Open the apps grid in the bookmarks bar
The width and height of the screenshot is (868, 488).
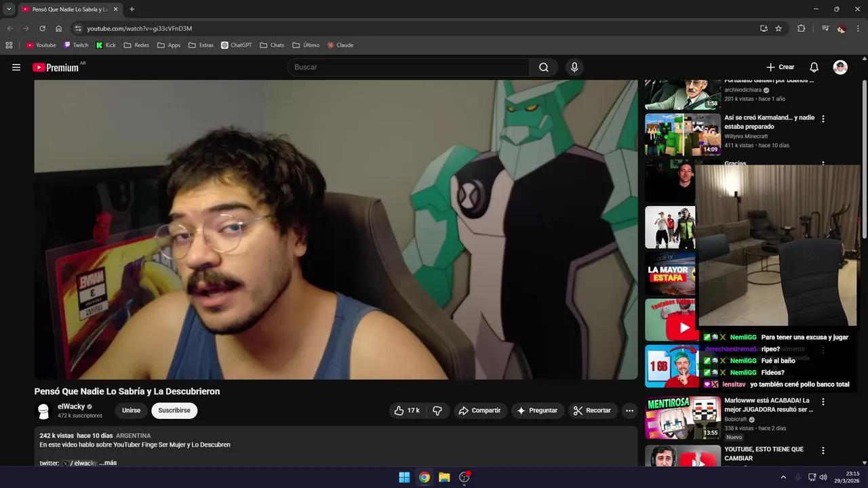point(9,45)
